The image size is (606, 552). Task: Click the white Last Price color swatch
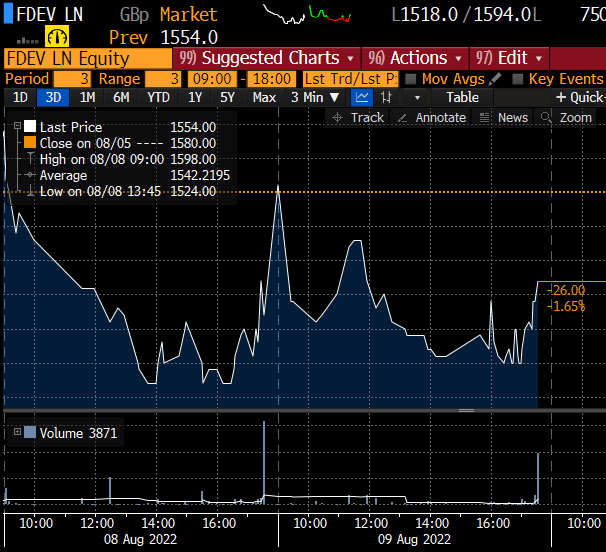coord(30,126)
